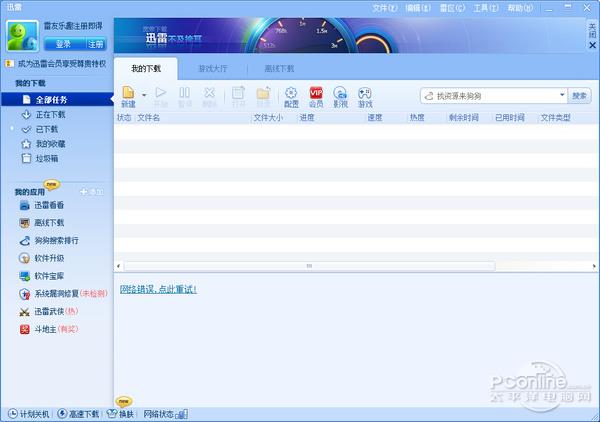The height and width of the screenshot is (422, 600).
Task: Click the 登录 login button
Action: click(x=64, y=44)
